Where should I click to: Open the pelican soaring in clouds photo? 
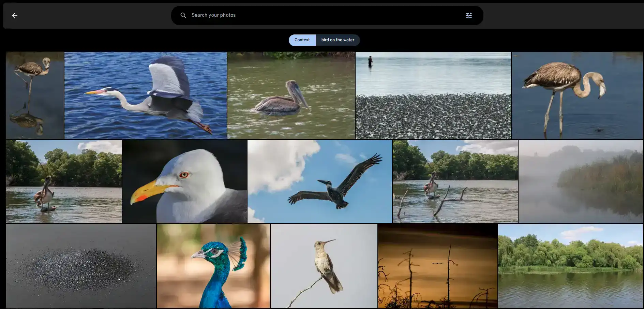coord(319,181)
